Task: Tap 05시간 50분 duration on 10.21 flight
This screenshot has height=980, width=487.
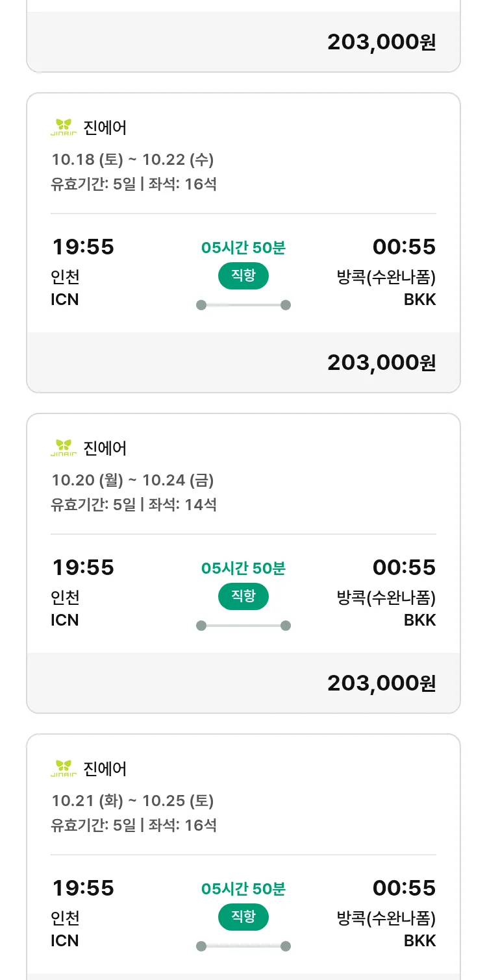Action: click(x=243, y=888)
